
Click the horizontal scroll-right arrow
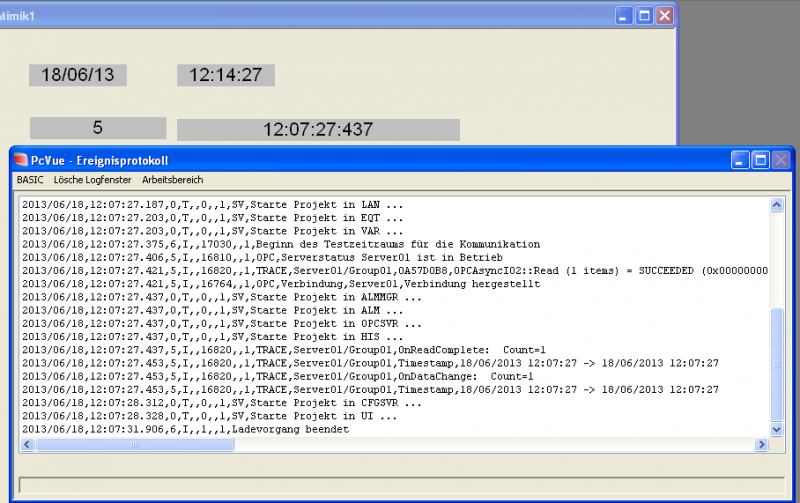pyautogui.click(x=761, y=445)
